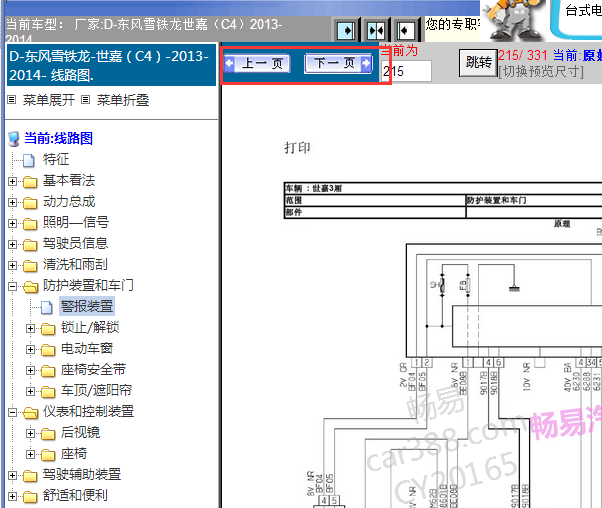The height and width of the screenshot is (508, 602).
Task: Expand the 车顶/遮阳帘 subfolder
Action: 30,391
